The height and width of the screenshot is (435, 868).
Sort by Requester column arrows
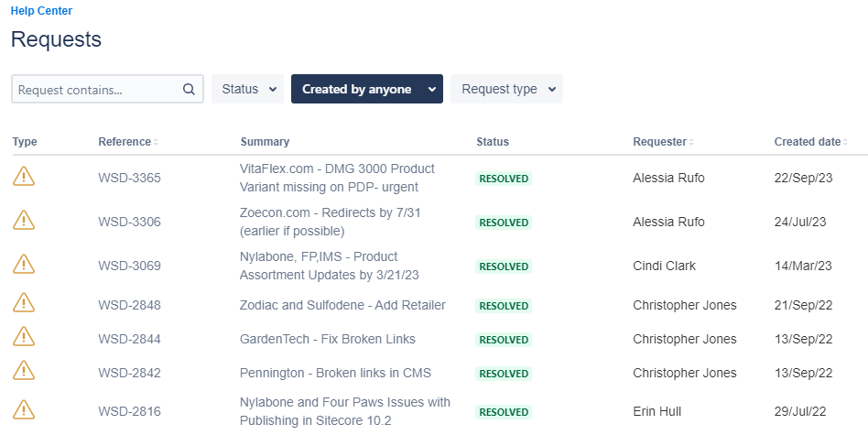click(x=691, y=142)
